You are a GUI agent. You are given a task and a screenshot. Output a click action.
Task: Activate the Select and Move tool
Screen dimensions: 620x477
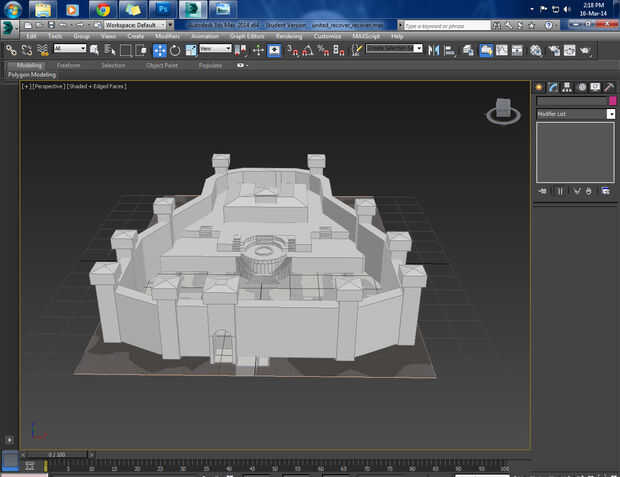(x=159, y=49)
